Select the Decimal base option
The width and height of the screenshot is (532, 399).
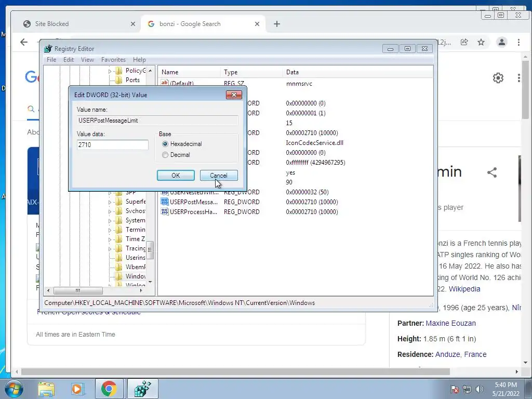tap(165, 155)
